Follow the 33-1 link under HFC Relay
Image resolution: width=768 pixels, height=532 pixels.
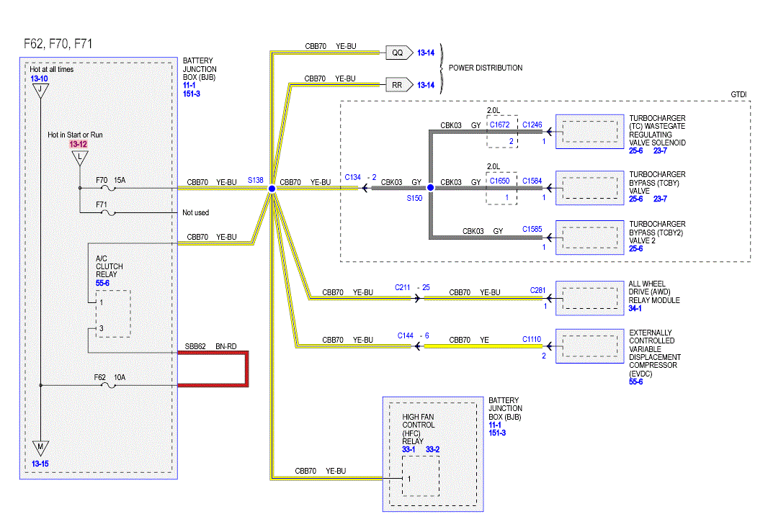(408, 449)
